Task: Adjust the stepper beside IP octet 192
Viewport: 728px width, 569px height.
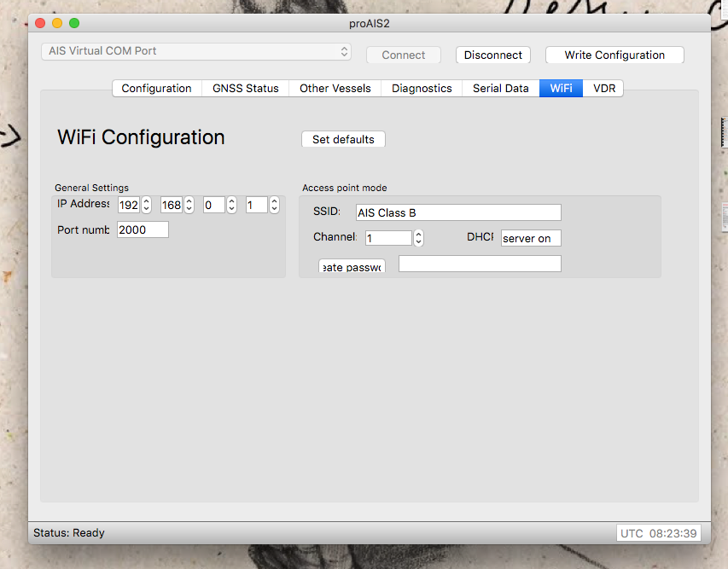Action: point(146,205)
